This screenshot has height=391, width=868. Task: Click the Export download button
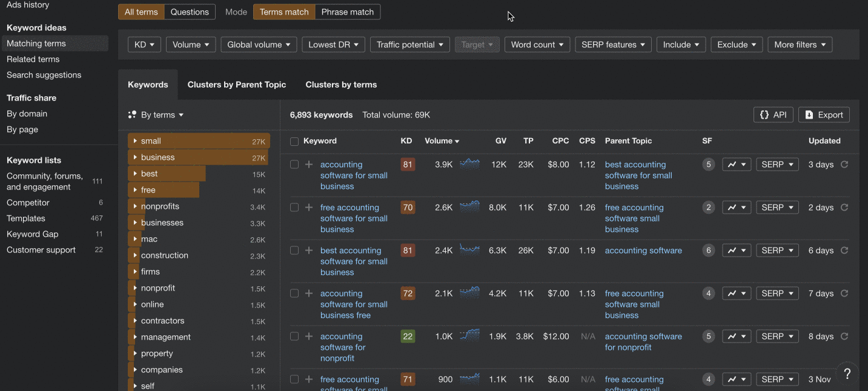point(824,115)
